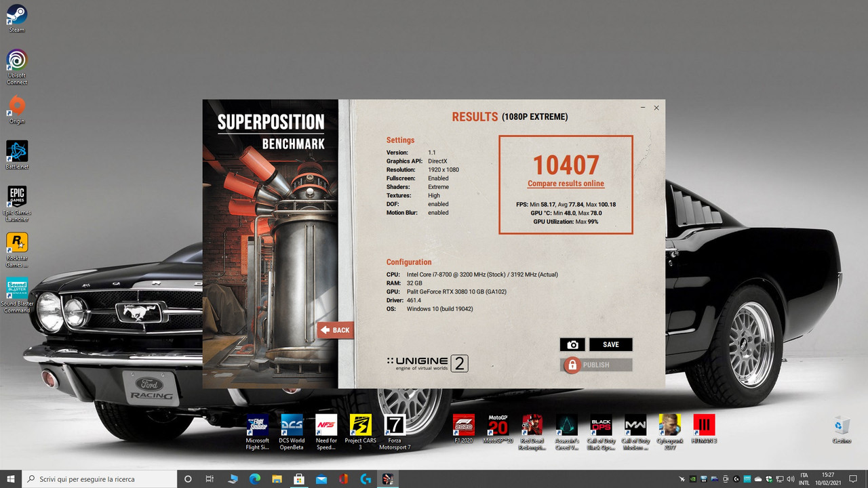
Task: Open the Project CARS 3 icon
Action: pyautogui.click(x=360, y=432)
